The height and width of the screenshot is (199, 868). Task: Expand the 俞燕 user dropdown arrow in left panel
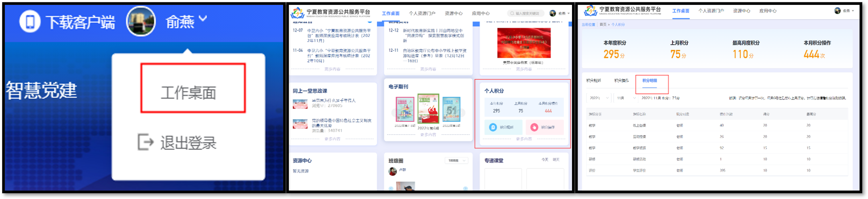(x=203, y=19)
